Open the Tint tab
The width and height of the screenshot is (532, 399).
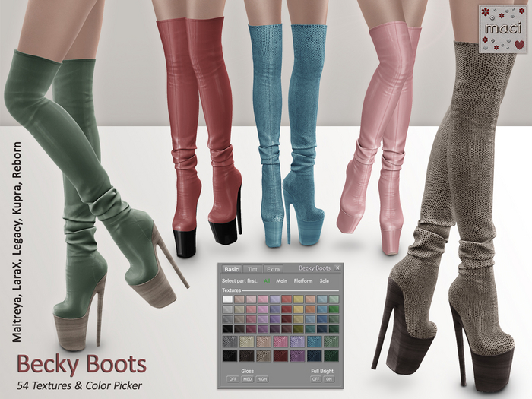pos(252,269)
